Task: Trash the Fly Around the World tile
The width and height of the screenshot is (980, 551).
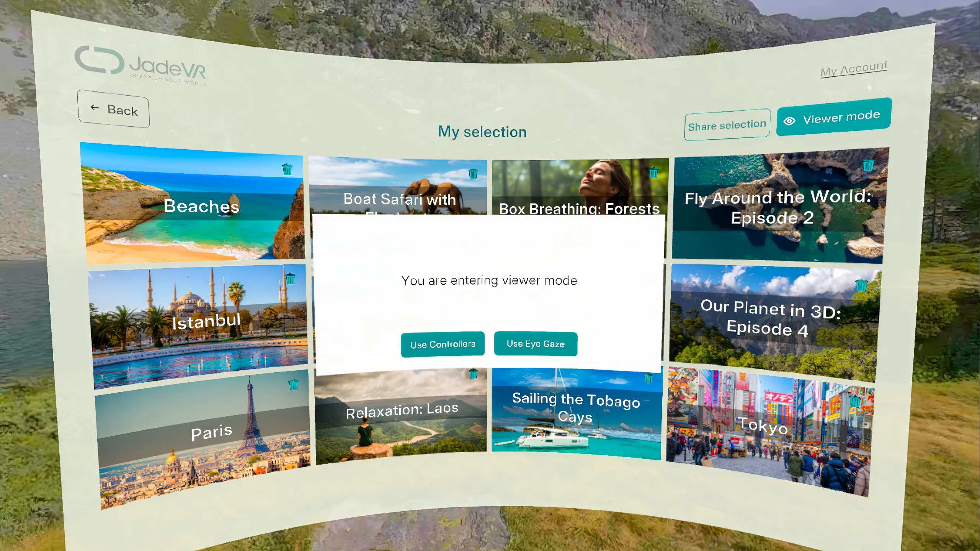Action: click(x=868, y=165)
